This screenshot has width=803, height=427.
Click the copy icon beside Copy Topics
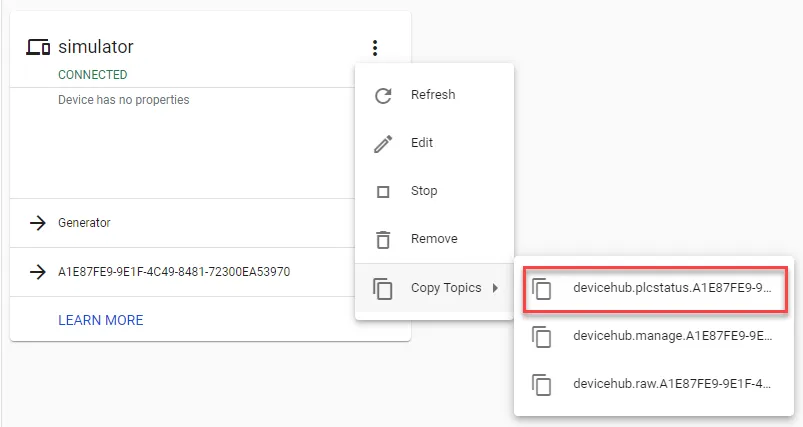383,288
